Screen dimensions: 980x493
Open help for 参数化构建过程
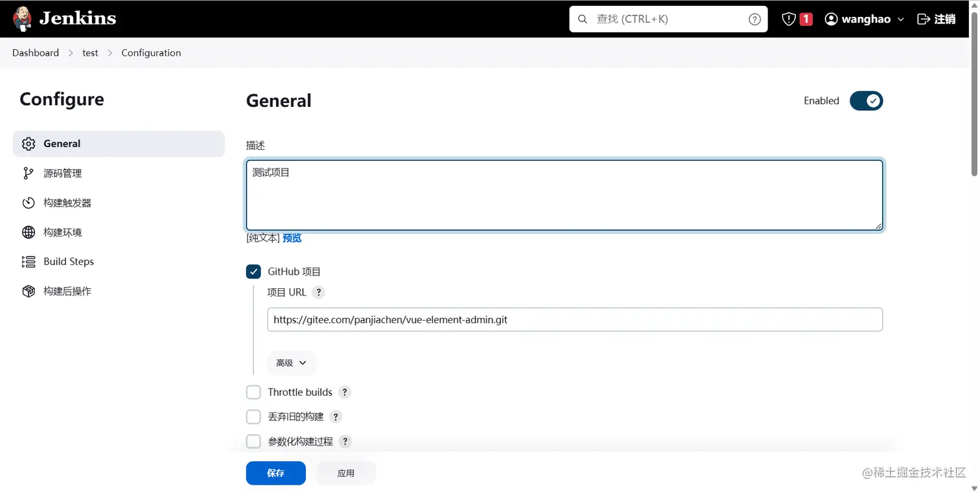click(345, 441)
